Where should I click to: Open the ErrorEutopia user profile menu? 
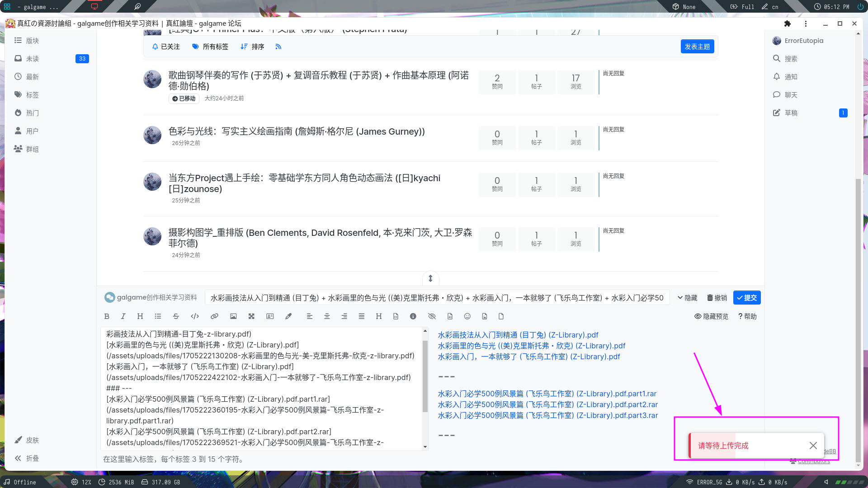pyautogui.click(x=798, y=41)
